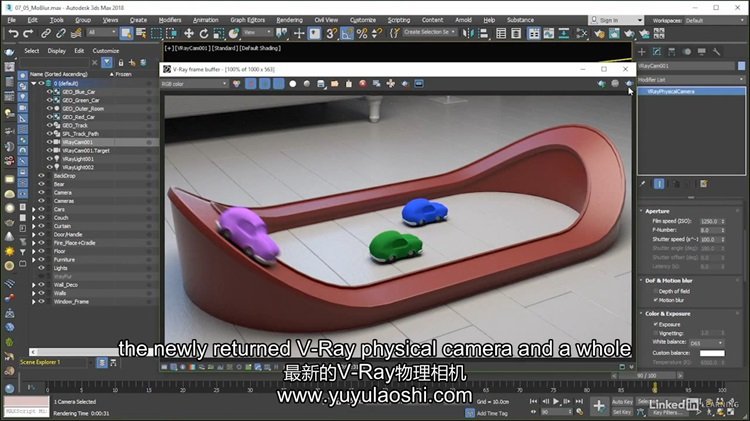Open the White balance D65 dropdown

pos(706,343)
